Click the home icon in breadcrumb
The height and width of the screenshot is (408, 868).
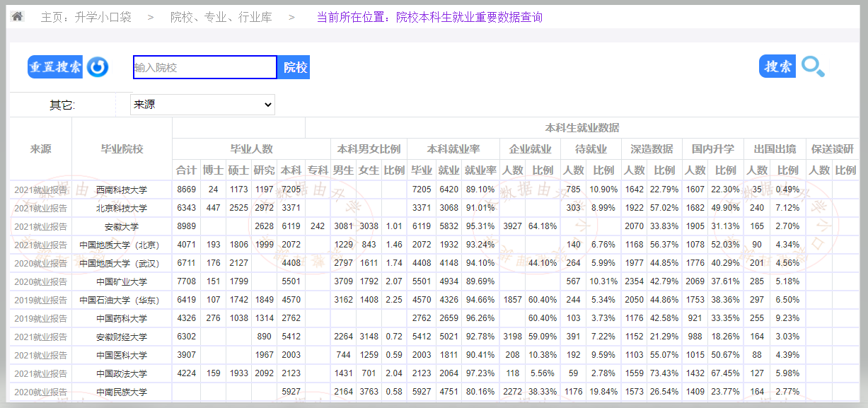(18, 16)
